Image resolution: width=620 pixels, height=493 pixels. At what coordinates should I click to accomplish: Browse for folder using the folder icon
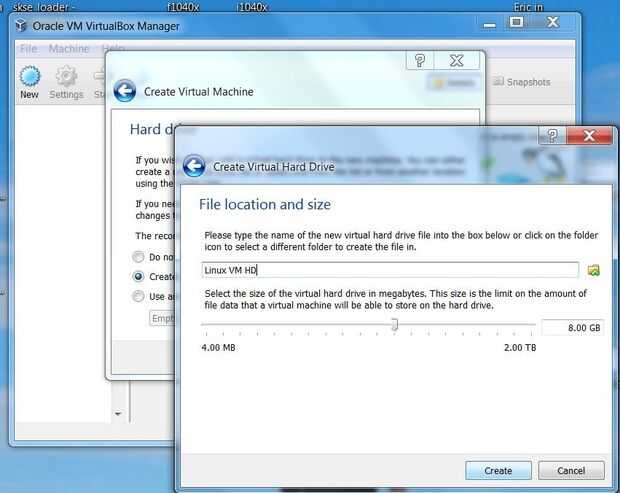(x=594, y=270)
